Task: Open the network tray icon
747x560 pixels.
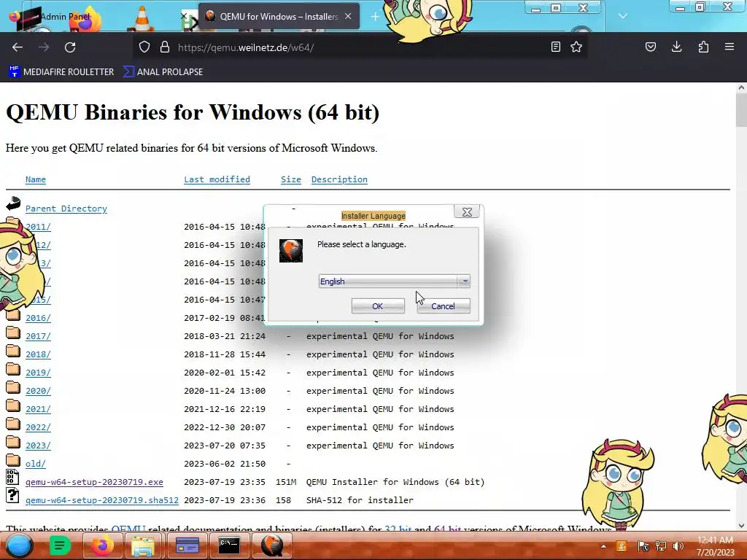Action: (x=661, y=546)
